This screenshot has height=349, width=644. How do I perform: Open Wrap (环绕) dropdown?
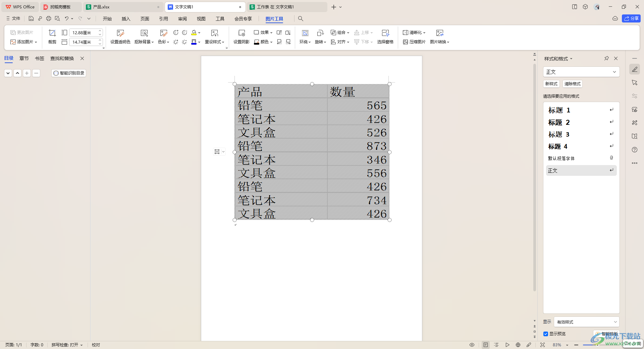[x=305, y=37]
